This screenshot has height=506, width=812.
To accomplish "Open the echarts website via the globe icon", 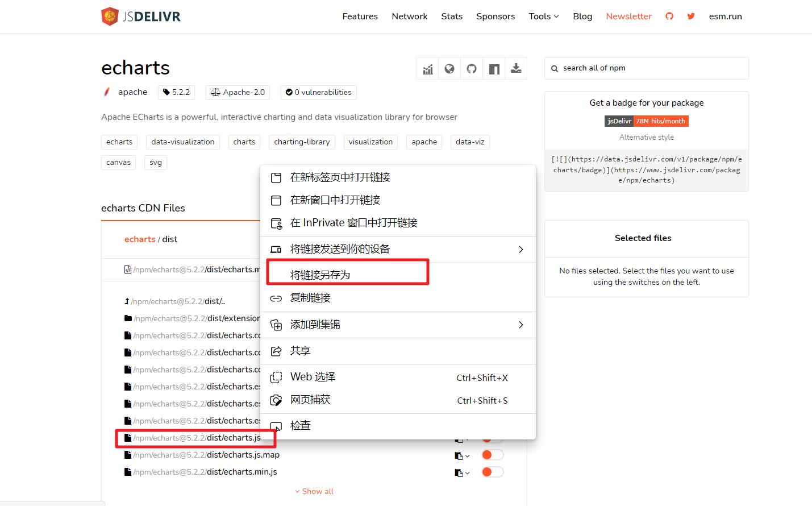I will click(x=449, y=68).
